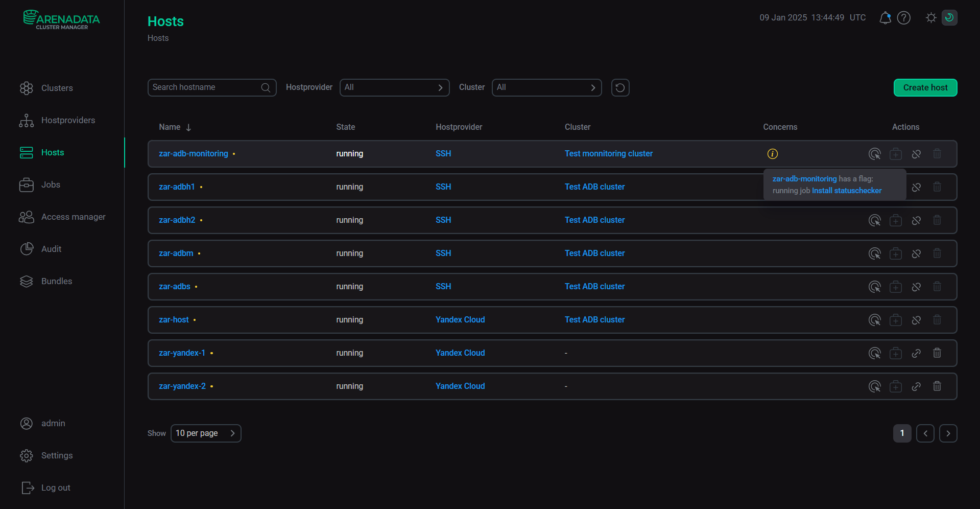The height and width of the screenshot is (509, 980).
Task: Open Yandex Cloud hostprovider for zar-host
Action: pos(460,320)
